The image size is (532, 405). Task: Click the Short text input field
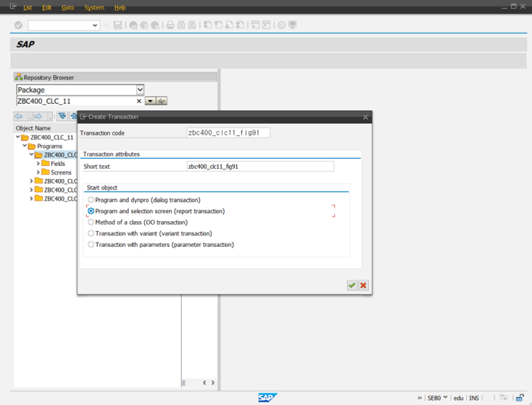(x=260, y=167)
